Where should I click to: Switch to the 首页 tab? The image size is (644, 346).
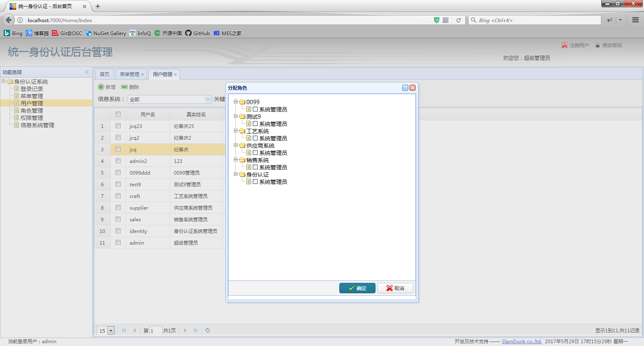105,74
